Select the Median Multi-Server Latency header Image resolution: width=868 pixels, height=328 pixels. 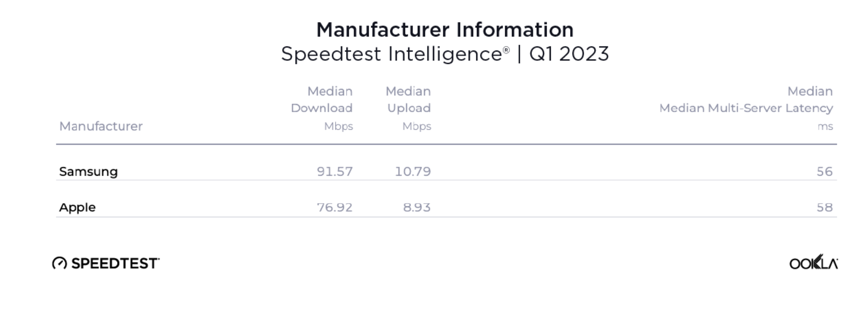(746, 108)
